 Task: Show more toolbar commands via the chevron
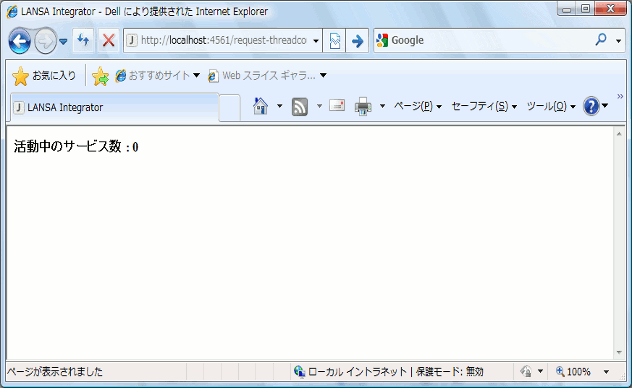[620, 96]
